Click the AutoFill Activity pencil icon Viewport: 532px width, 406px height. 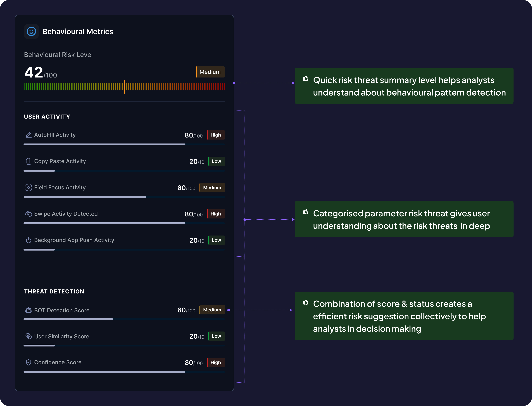pyautogui.click(x=29, y=135)
